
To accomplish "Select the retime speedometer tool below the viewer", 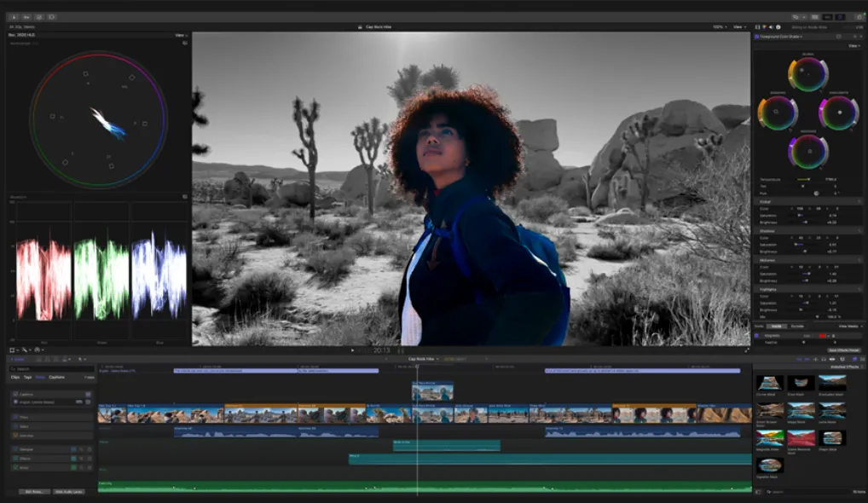I will [37, 350].
